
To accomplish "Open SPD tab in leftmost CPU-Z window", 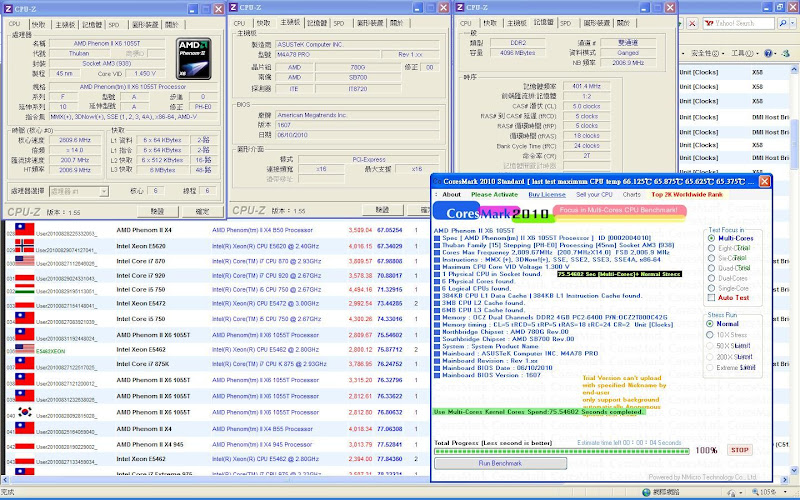I will pos(114,24).
